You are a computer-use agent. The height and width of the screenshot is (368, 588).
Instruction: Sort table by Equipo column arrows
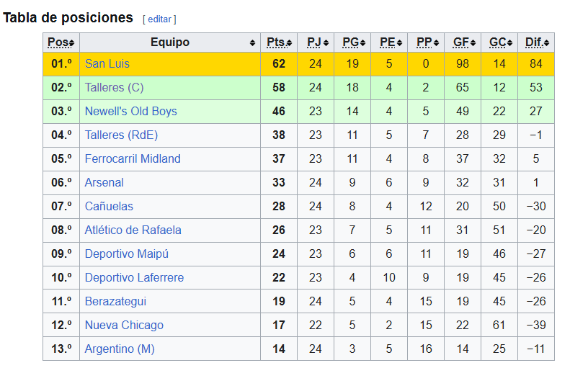click(x=252, y=42)
